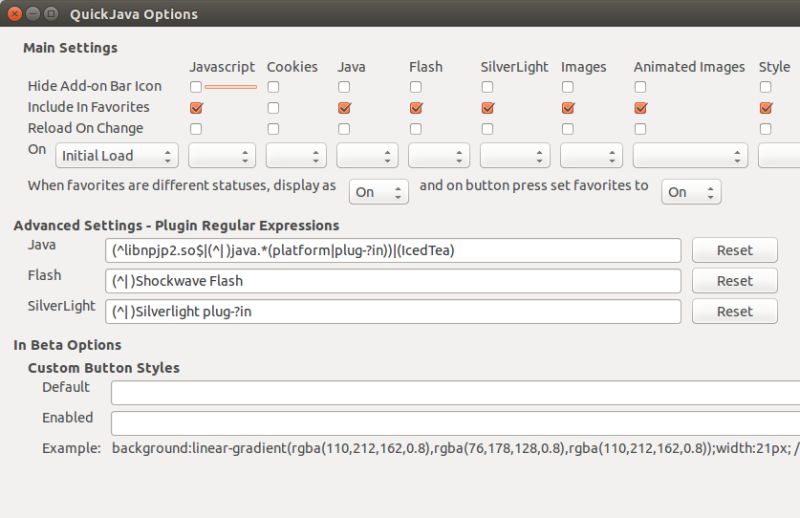Uncheck Include In Favorites for Images
The width and height of the screenshot is (800, 518).
click(x=568, y=108)
